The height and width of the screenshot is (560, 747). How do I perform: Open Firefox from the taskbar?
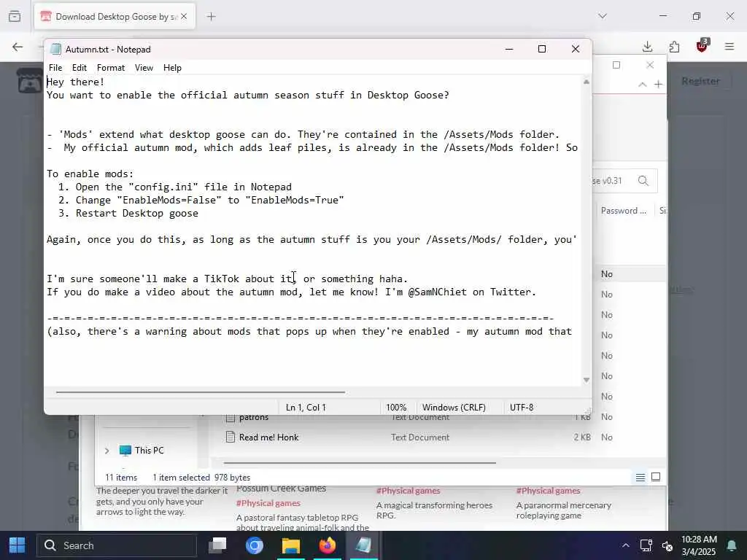pos(328,545)
